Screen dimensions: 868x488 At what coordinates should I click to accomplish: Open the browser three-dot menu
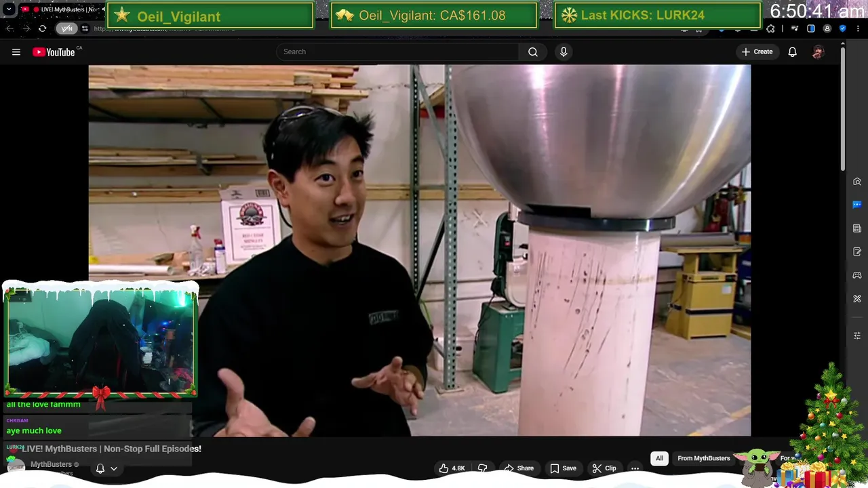click(859, 28)
